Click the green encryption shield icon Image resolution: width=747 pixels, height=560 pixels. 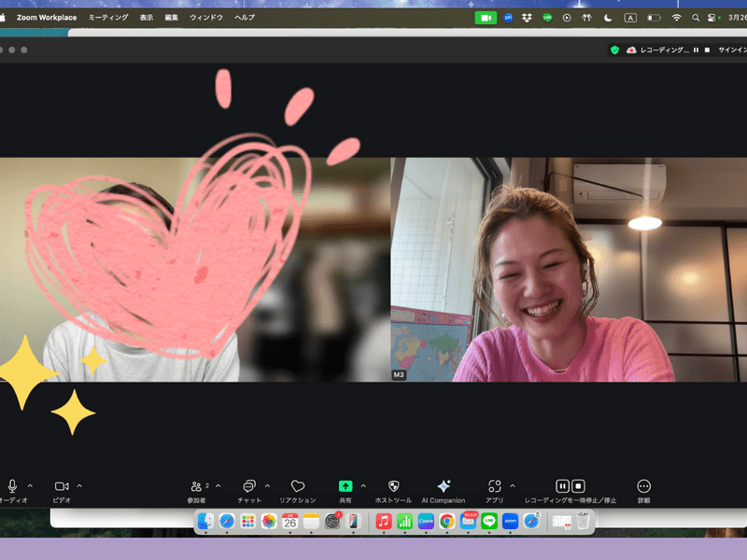pos(614,49)
